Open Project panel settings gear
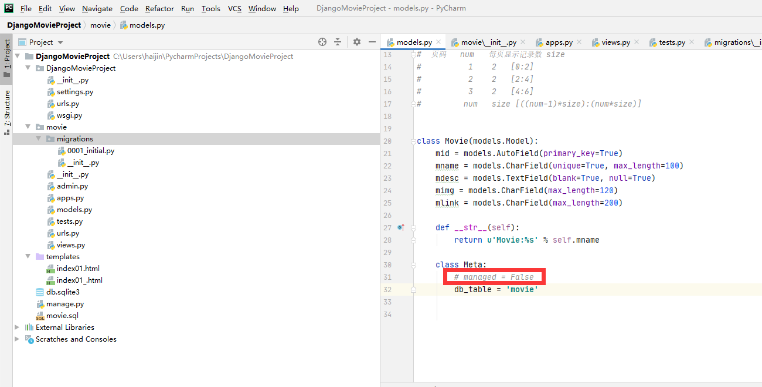The width and height of the screenshot is (762, 387). (x=357, y=42)
